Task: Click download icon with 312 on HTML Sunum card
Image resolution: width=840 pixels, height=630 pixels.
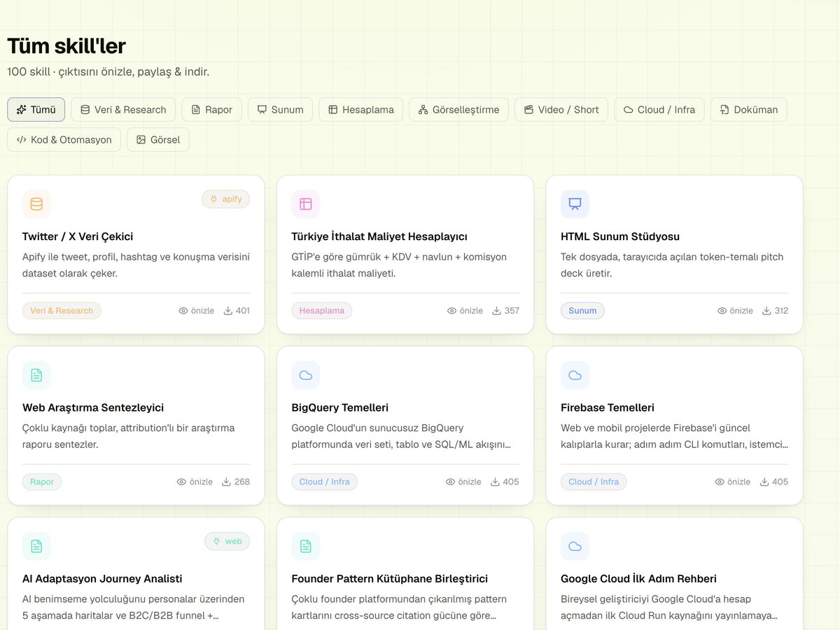Action: 766,311
